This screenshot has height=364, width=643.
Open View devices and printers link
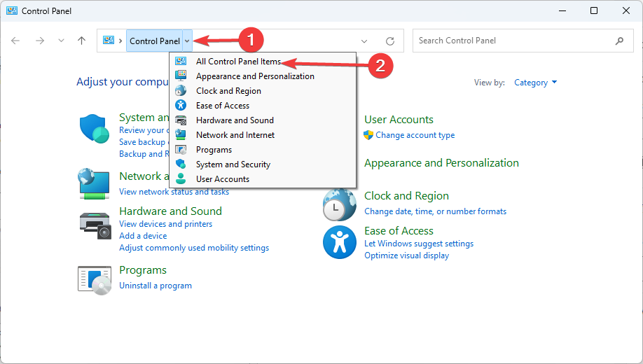click(x=166, y=224)
